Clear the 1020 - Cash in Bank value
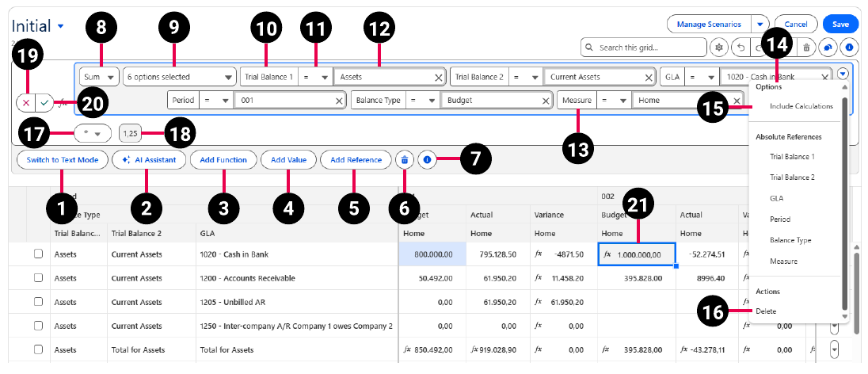The height and width of the screenshot is (374, 868). pos(824,78)
